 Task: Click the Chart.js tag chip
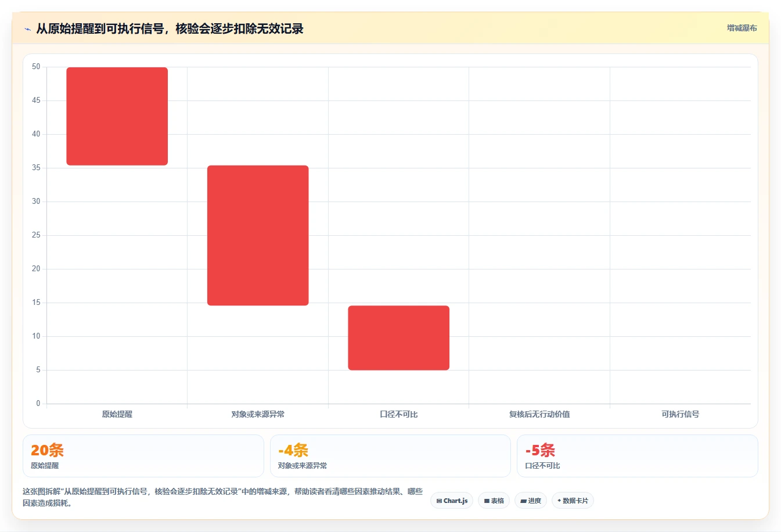point(452,501)
